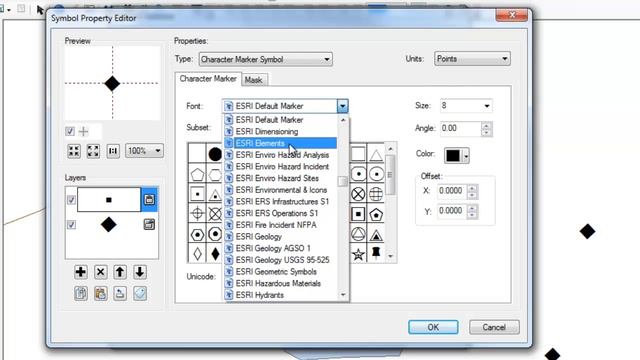Pick the globe grid glyph
Image resolution: width=640 pixels, height=360 pixels.
click(376, 194)
